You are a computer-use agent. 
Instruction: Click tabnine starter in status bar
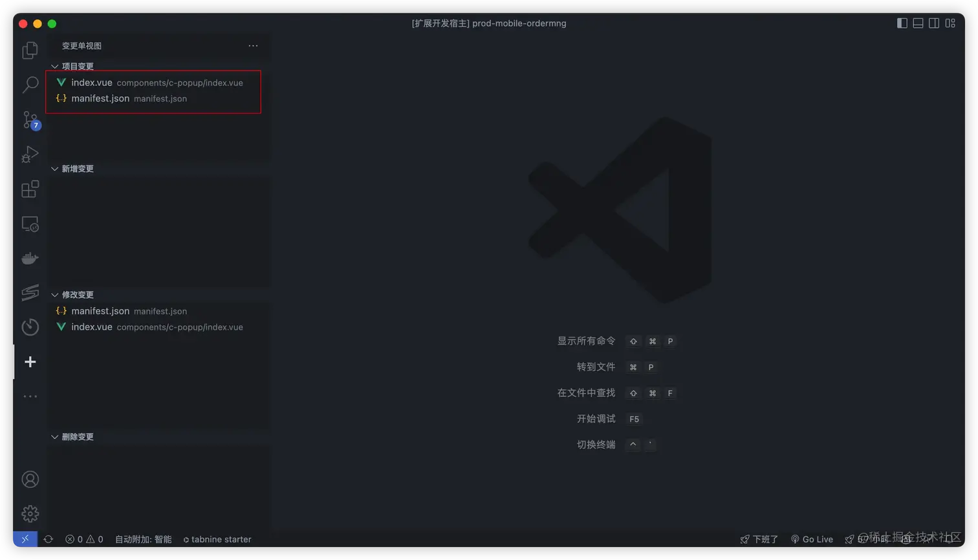tap(217, 539)
